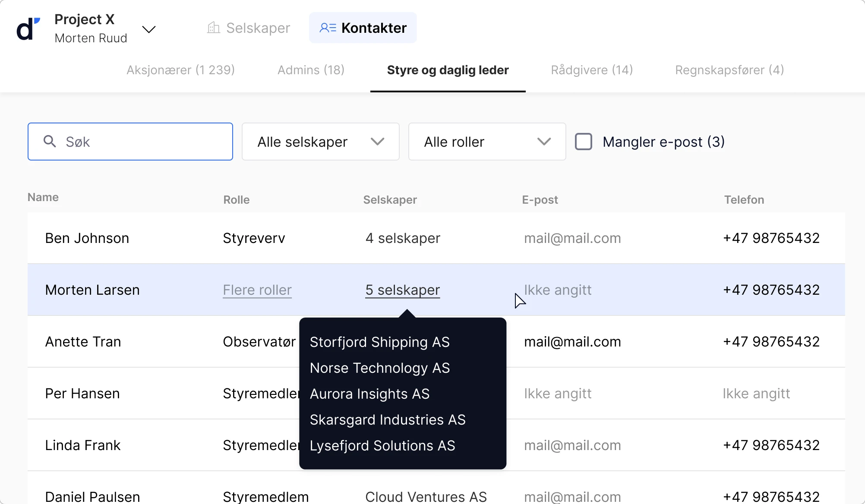Click Lysefjord Solutions AS in the tooltip

382,446
